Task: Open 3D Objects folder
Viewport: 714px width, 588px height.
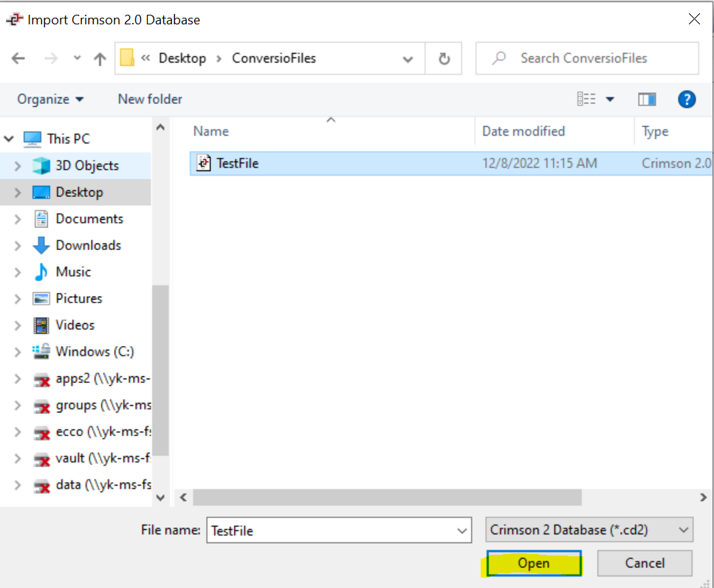Action: point(87,166)
